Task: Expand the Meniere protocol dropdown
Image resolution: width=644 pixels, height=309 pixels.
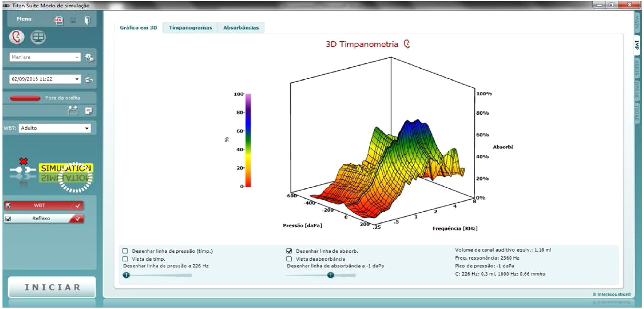Action: 77,57
